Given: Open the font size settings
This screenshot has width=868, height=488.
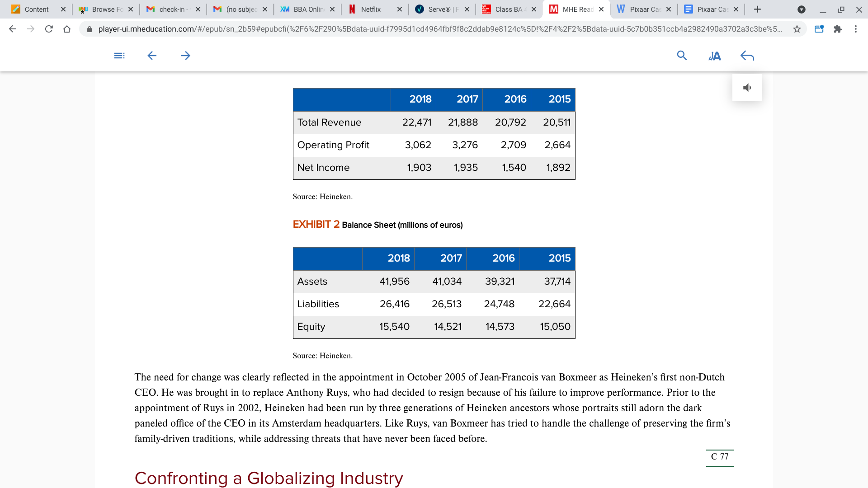Looking at the screenshot, I should coord(714,56).
